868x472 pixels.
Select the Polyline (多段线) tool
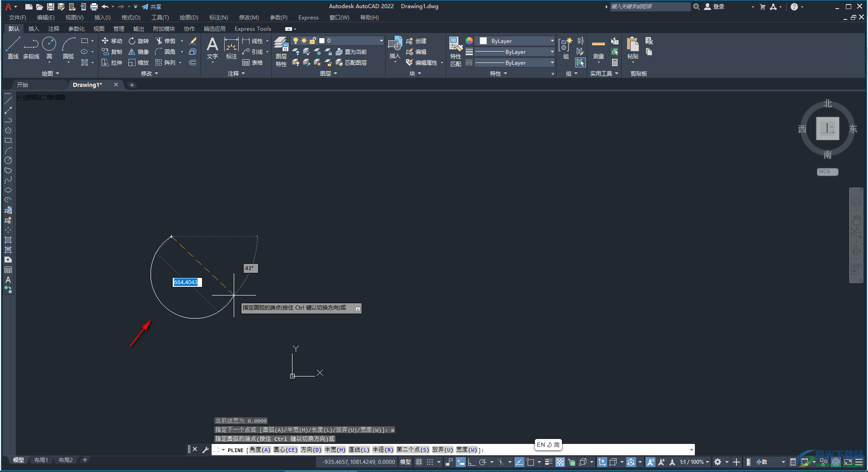tap(31, 48)
